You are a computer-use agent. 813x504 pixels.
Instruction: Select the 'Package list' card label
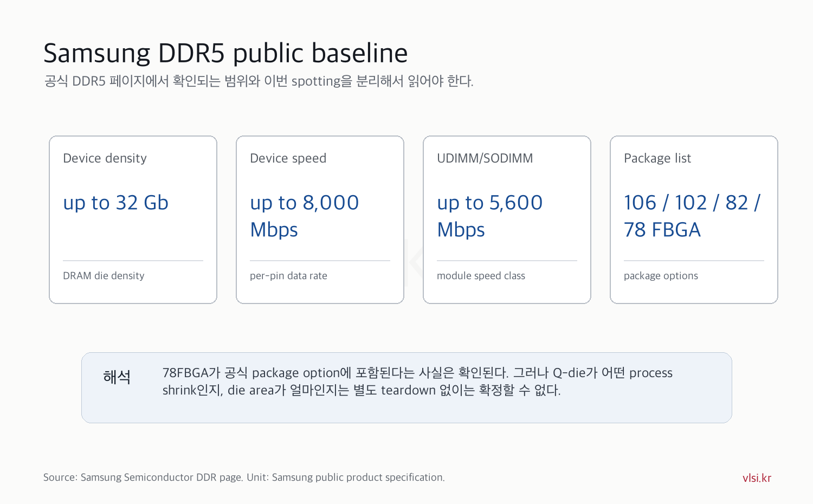(657, 158)
